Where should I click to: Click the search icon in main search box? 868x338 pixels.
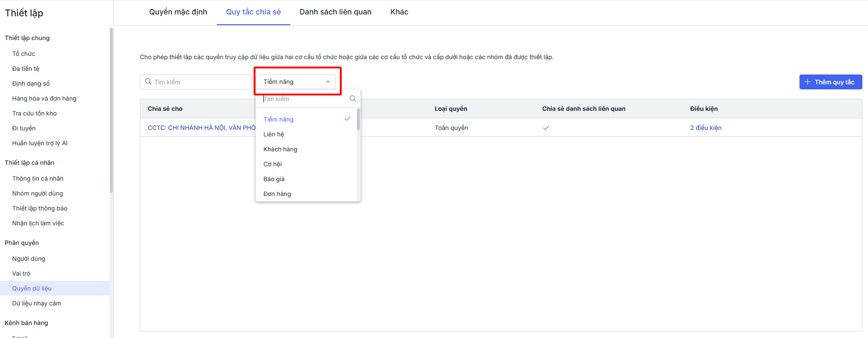coord(148,81)
